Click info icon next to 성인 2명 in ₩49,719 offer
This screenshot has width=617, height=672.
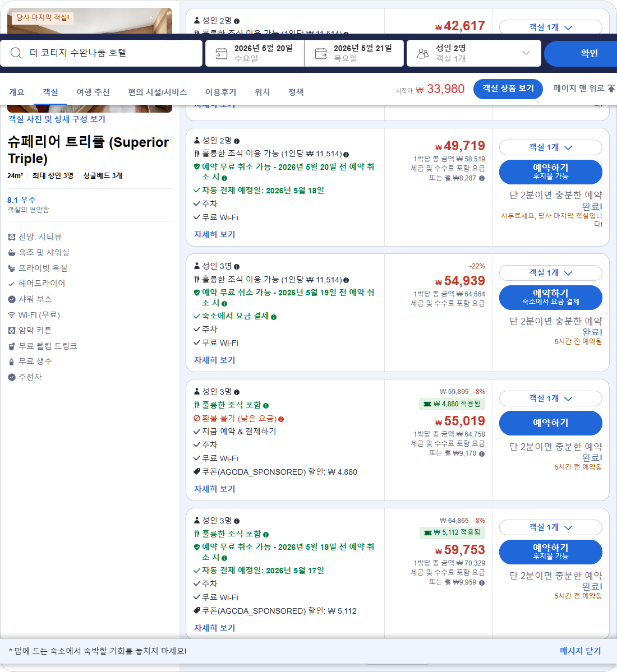(x=237, y=141)
